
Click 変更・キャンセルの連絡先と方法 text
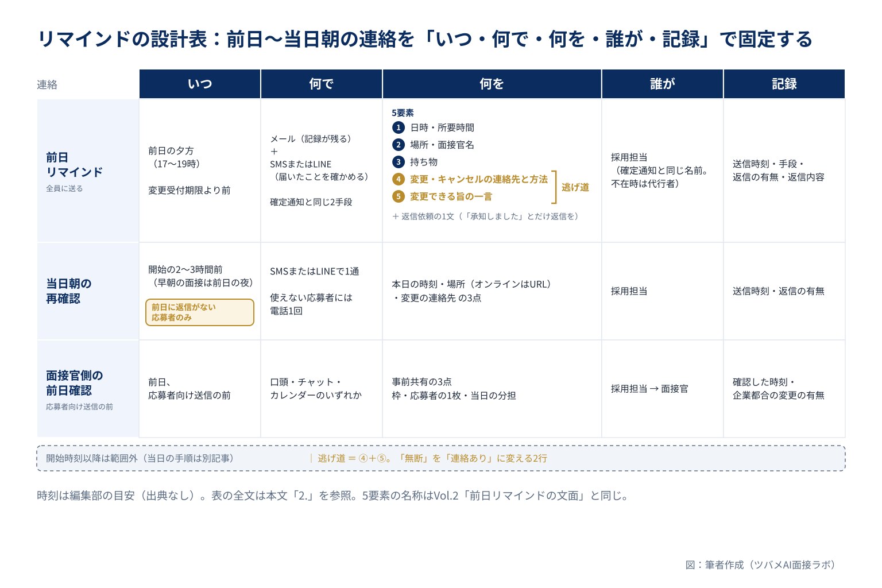point(479,179)
